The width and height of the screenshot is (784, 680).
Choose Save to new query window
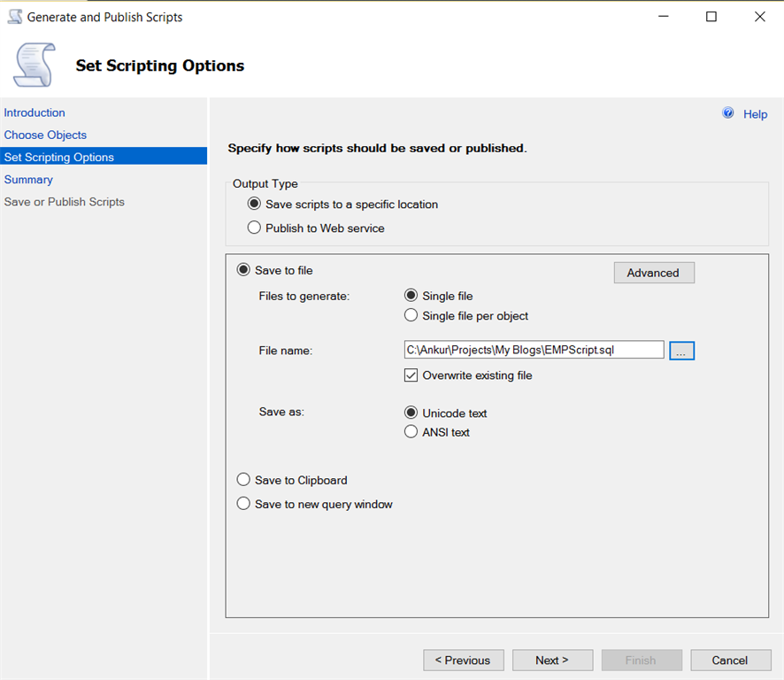tap(243, 504)
